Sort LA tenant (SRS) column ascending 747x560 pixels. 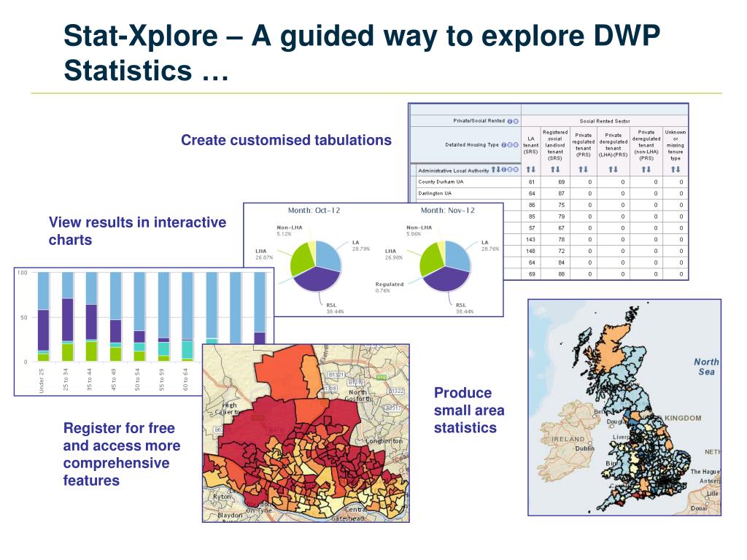click(528, 169)
